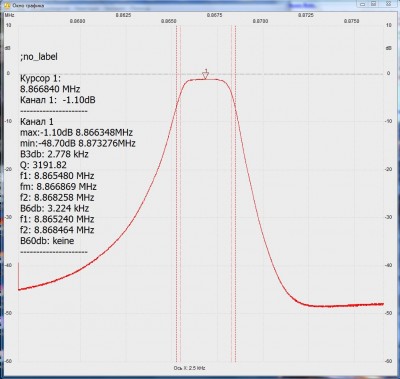Click the 'B3db: 2.778 kHz' value

[x=54, y=154]
